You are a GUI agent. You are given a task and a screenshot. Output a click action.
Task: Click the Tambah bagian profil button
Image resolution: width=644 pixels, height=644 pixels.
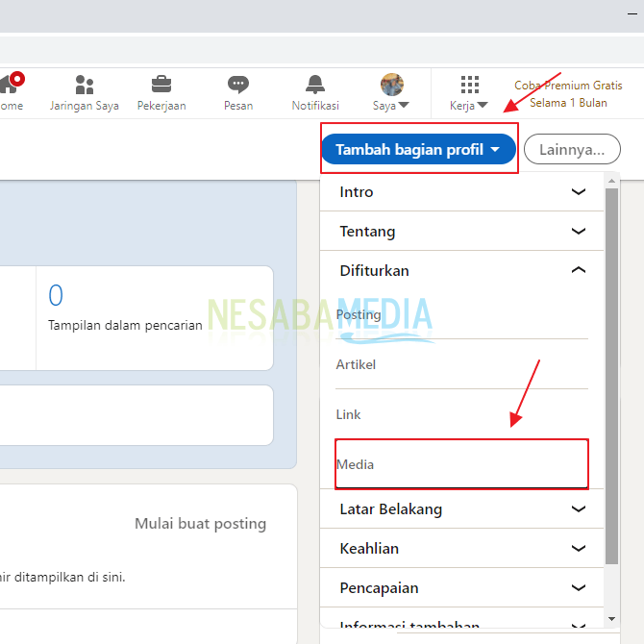[x=418, y=150]
